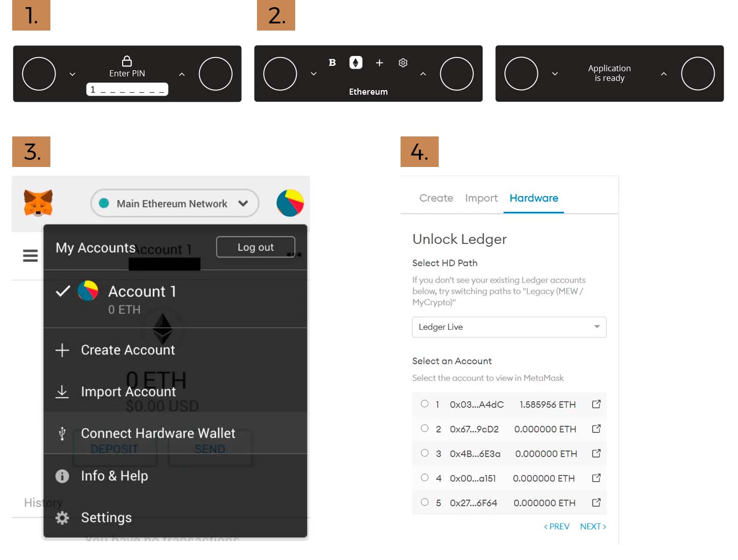Viewport: 738px width, 560px height.
Task: Open account 0x00...a151 in block explorer
Action: pos(597,478)
